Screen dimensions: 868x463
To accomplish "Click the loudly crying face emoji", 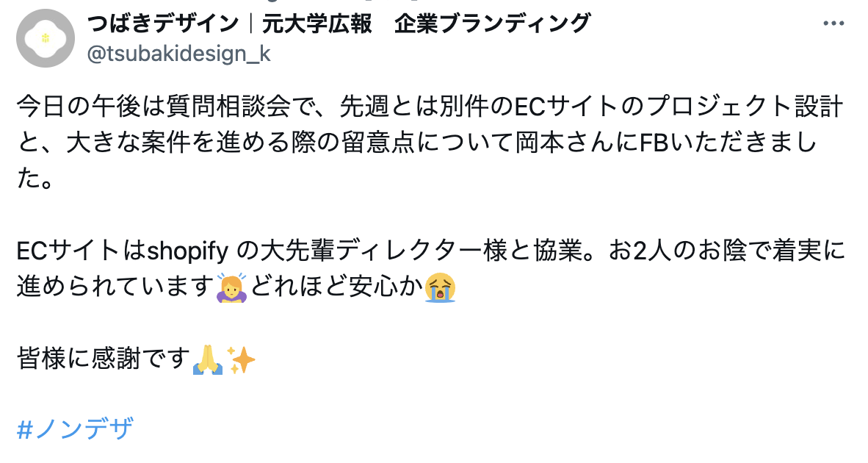I will (x=440, y=287).
